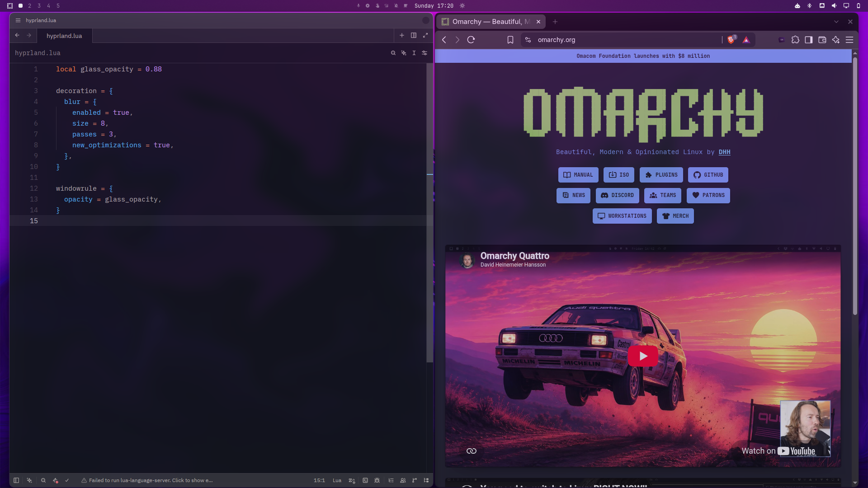Open the MERCH button

[x=675, y=216]
